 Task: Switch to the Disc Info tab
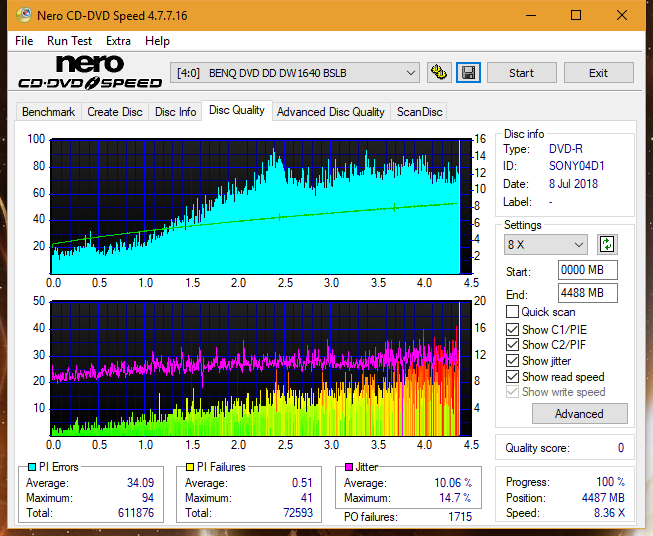(175, 112)
